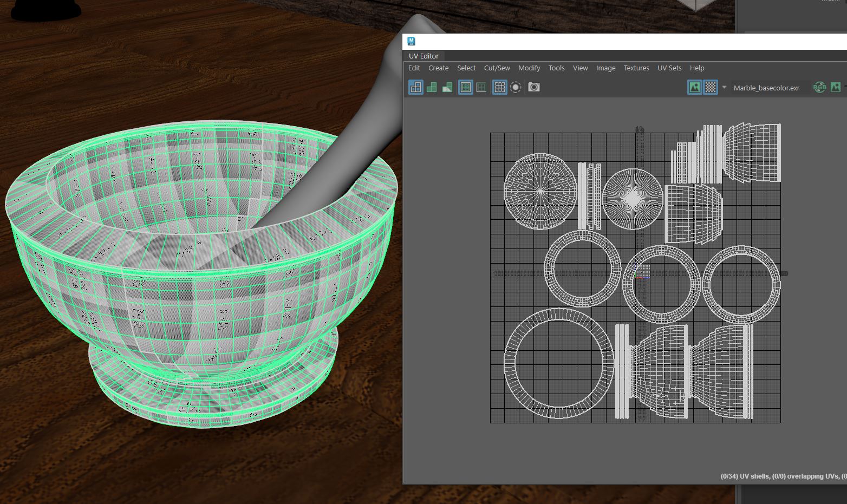Click the wireframe shells display icon
Screen dimensions: 847x504
416,87
